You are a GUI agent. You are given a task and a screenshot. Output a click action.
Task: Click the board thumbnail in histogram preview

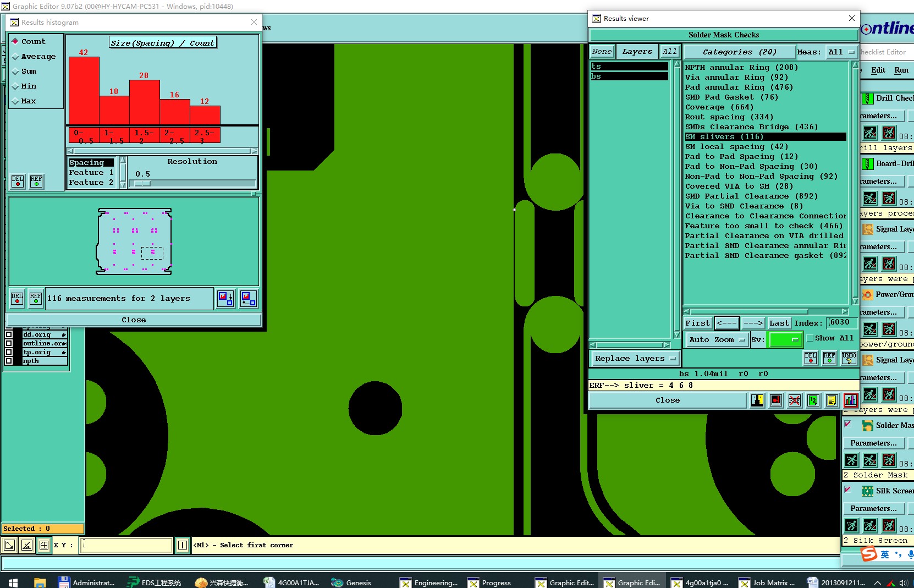(134, 241)
